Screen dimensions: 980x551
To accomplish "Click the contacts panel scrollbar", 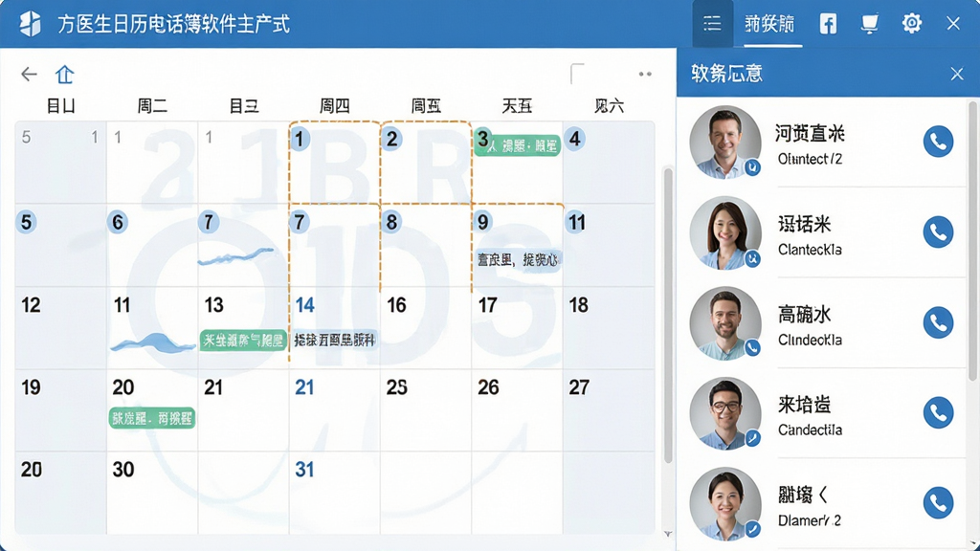I will tap(972, 240).
